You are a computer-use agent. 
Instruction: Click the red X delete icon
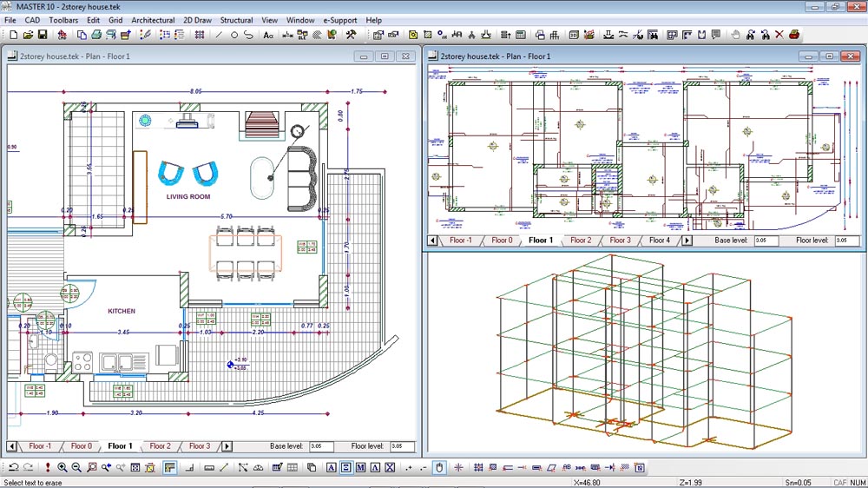click(779, 35)
